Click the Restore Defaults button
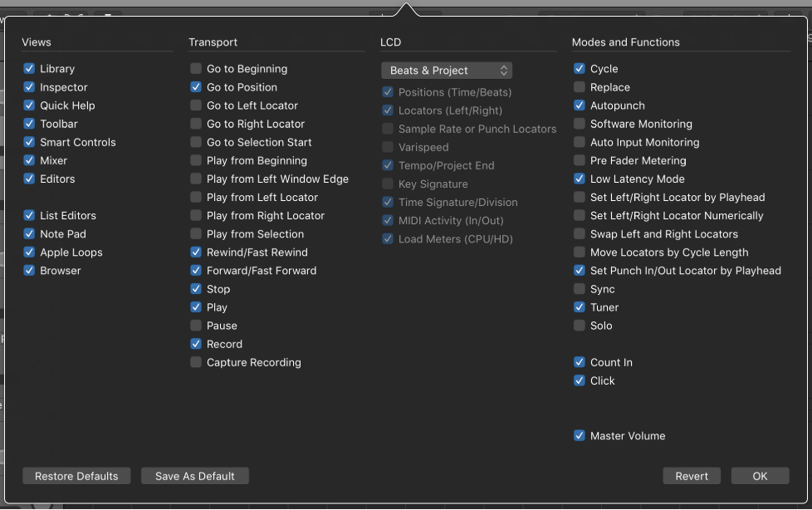Screen dimensions: 812x510 click(x=76, y=476)
